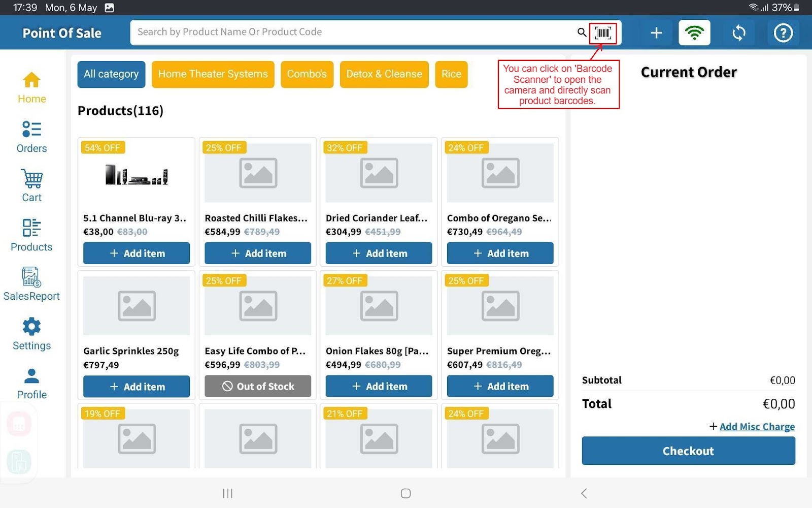Select the Detox & Cleanse category

384,74
